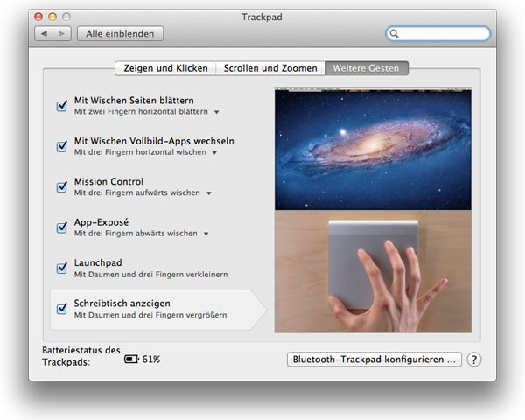This screenshot has height=420, width=525.
Task: Open the Scrollen und Zoomen tab
Action: [x=270, y=68]
